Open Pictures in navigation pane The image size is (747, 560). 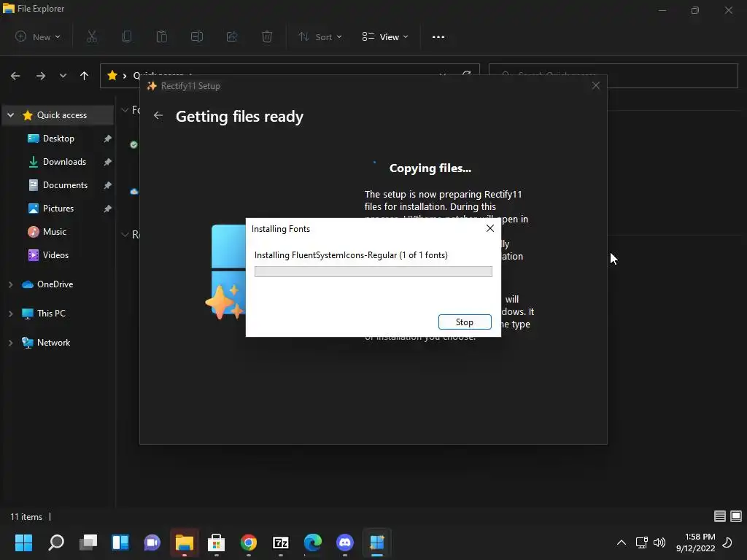point(58,208)
